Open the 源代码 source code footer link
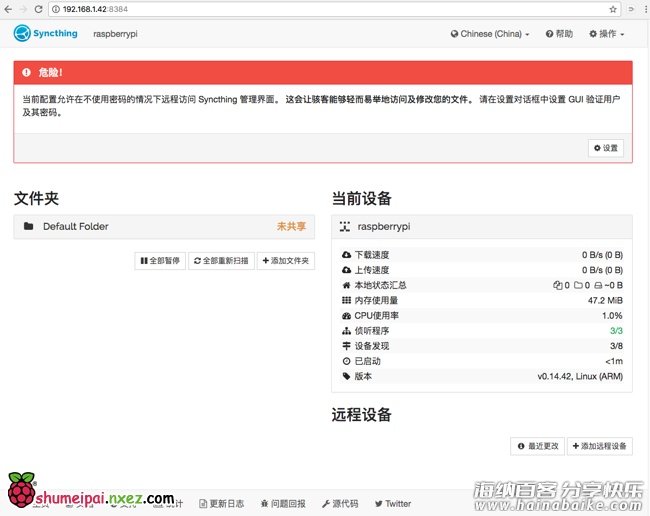The width and height of the screenshot is (650, 516). click(340, 504)
